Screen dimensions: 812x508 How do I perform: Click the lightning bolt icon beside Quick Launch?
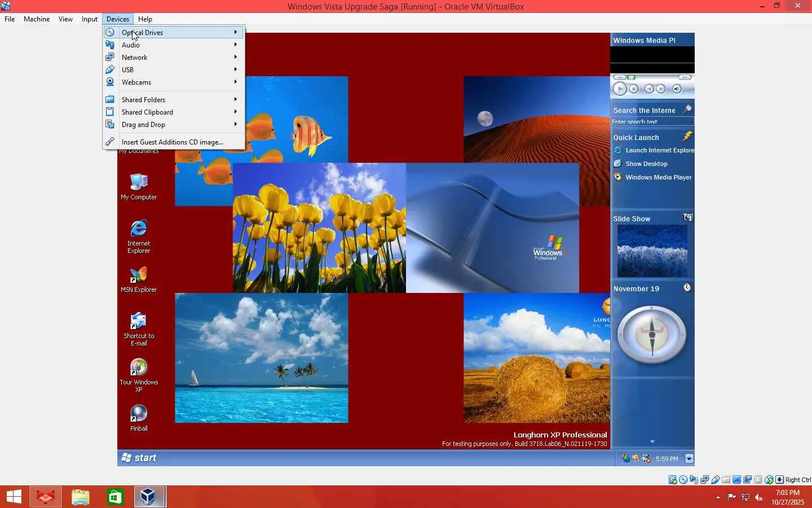[687, 136]
